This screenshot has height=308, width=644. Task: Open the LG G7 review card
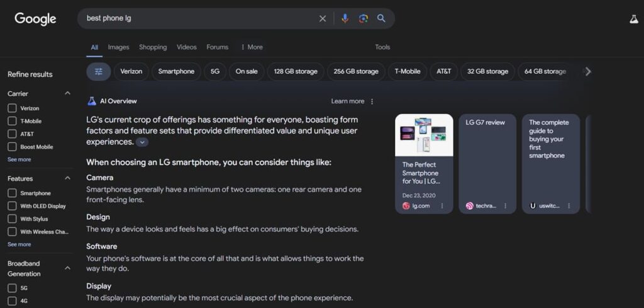(487, 164)
